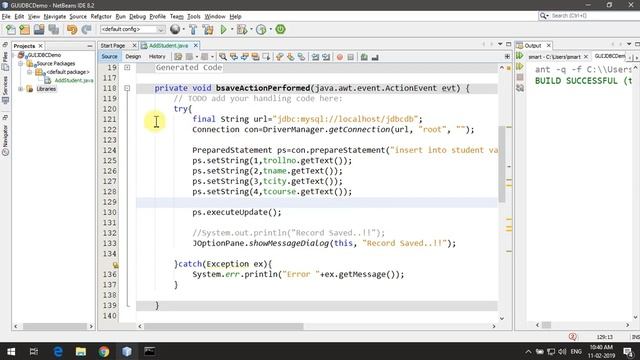Click the editor vertical scrollbar thumb
This screenshot has width=640, height=360.
502,164
